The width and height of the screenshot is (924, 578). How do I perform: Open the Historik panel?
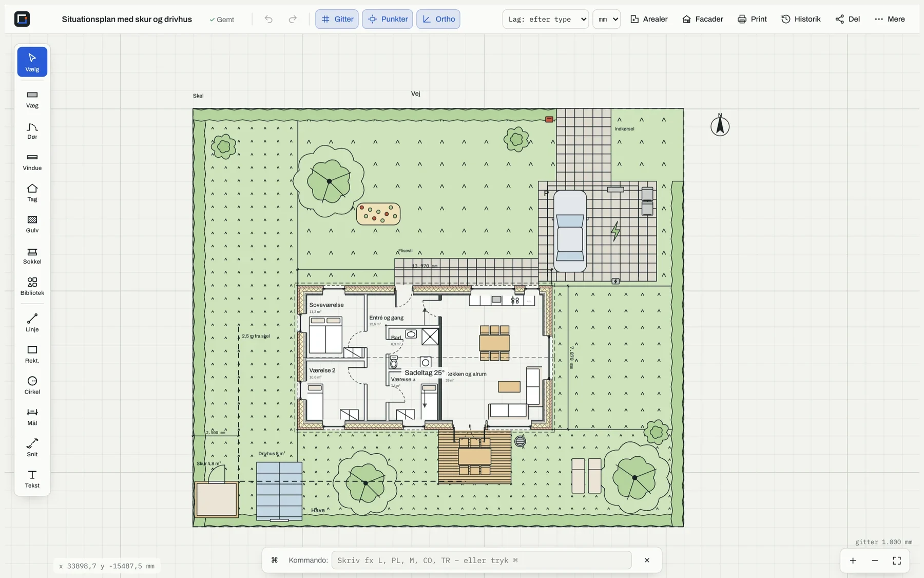[x=801, y=19]
